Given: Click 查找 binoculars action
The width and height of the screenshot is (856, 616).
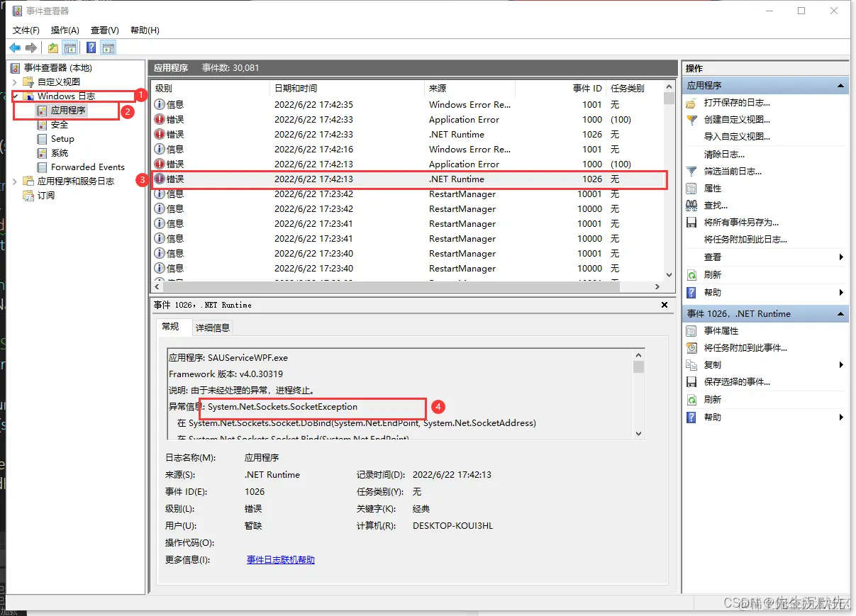Looking at the screenshot, I should 716,206.
